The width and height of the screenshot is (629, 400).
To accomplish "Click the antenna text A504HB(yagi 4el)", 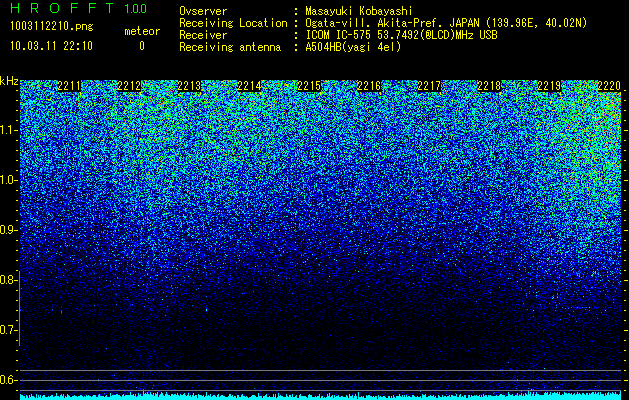I will [x=353, y=47].
